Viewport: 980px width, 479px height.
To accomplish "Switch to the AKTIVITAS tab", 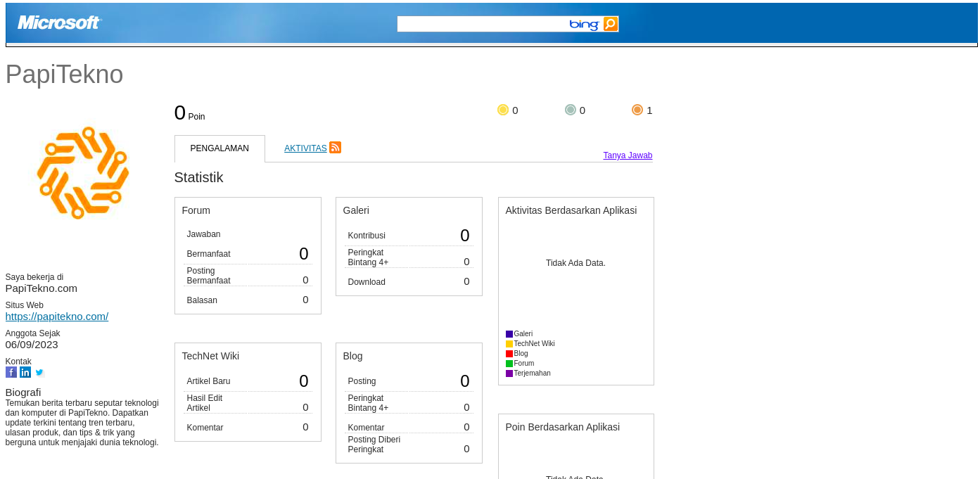I will point(305,148).
